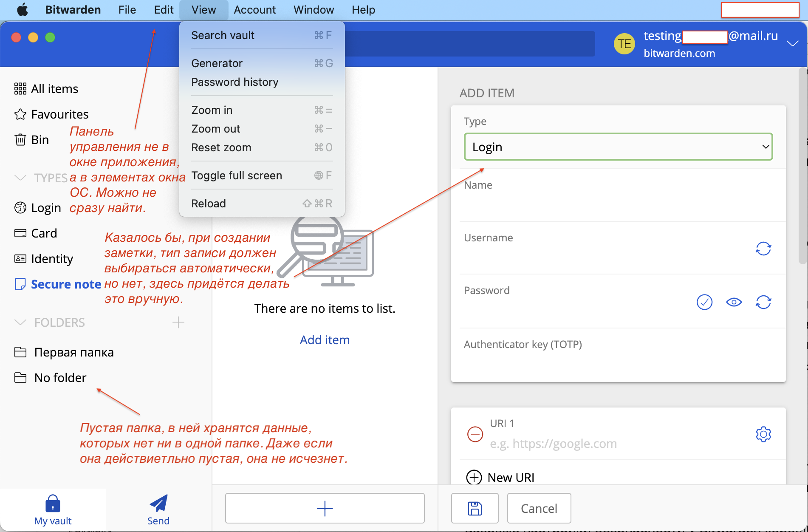
Task: Select All items in sidebar
Action: 55,89
